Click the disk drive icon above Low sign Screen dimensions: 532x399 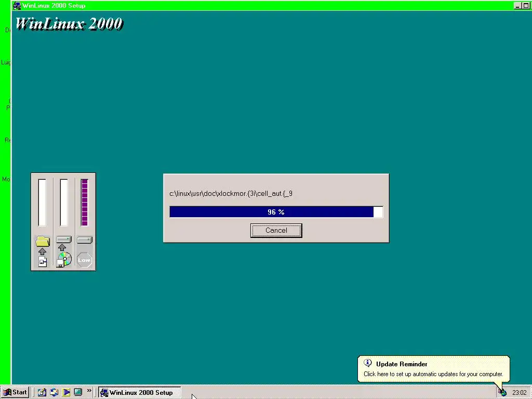point(85,240)
